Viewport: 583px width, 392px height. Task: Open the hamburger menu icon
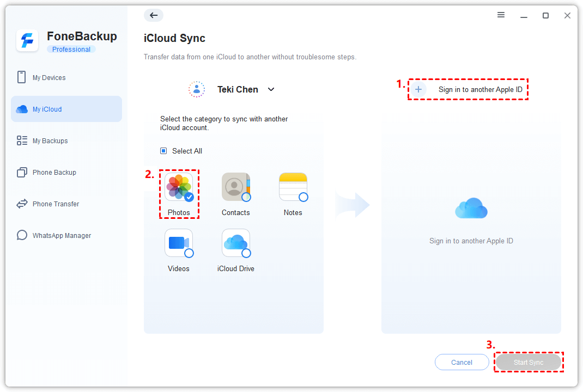501,15
